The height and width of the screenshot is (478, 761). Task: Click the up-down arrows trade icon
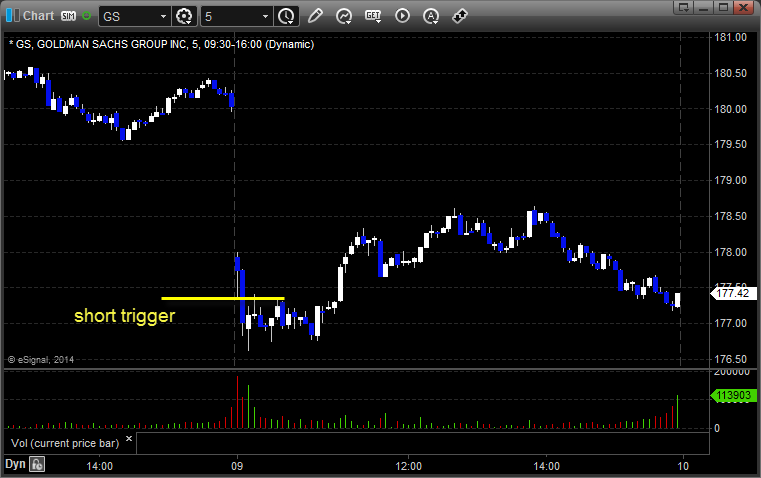[460, 16]
